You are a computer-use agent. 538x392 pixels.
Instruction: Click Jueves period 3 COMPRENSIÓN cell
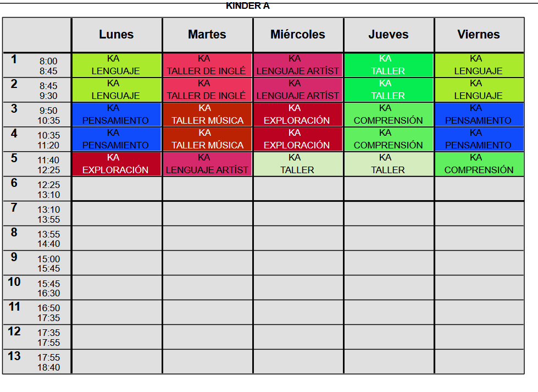(x=389, y=114)
